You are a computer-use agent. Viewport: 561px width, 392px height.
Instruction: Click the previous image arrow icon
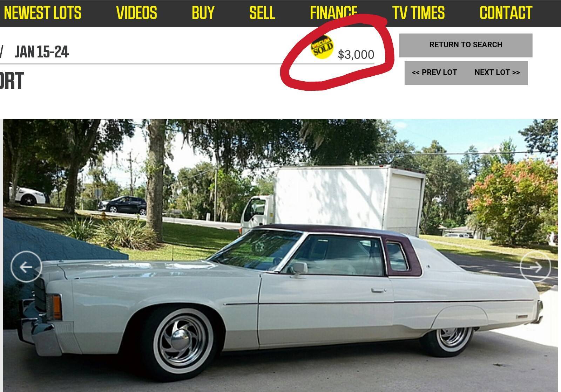point(26,267)
